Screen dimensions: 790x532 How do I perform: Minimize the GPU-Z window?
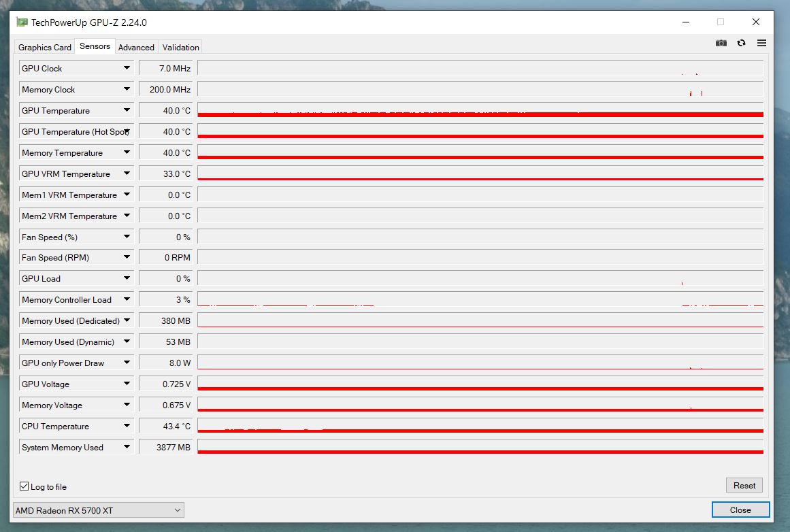click(x=686, y=22)
